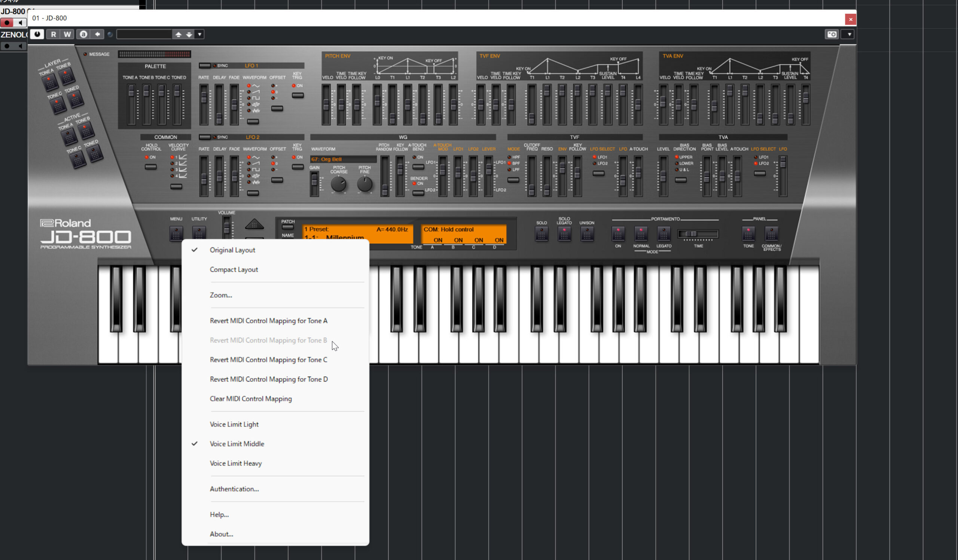Toggle the SOLO LEGATO button
Screen dimensions: 958x560
coord(564,234)
